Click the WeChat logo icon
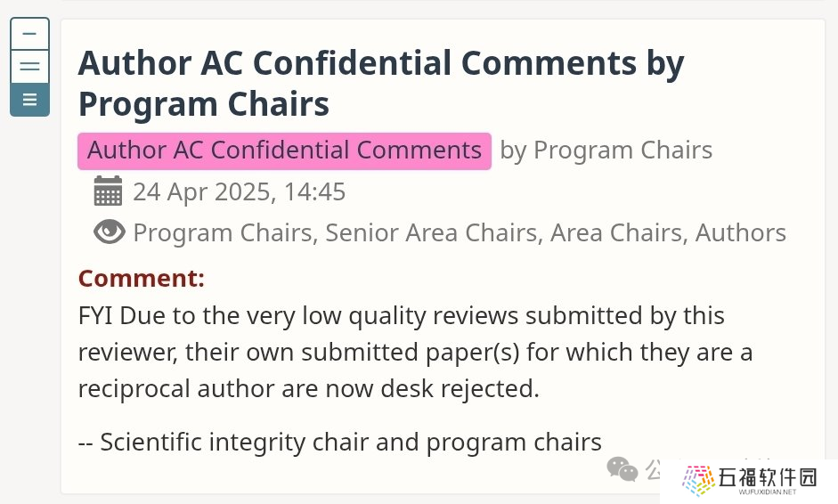Viewport: 838px width, 504px height. coord(622,469)
